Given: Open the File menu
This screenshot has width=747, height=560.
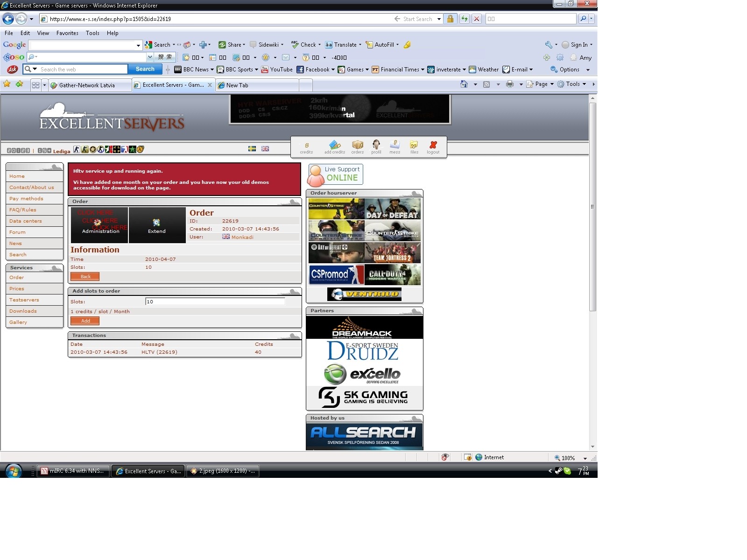Looking at the screenshot, I should coord(9,33).
